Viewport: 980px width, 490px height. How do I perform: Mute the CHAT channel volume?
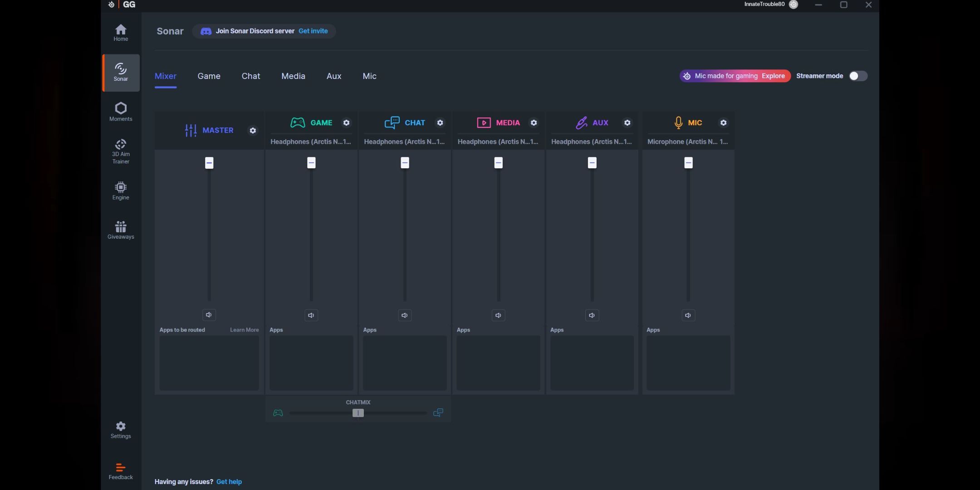[404, 314]
